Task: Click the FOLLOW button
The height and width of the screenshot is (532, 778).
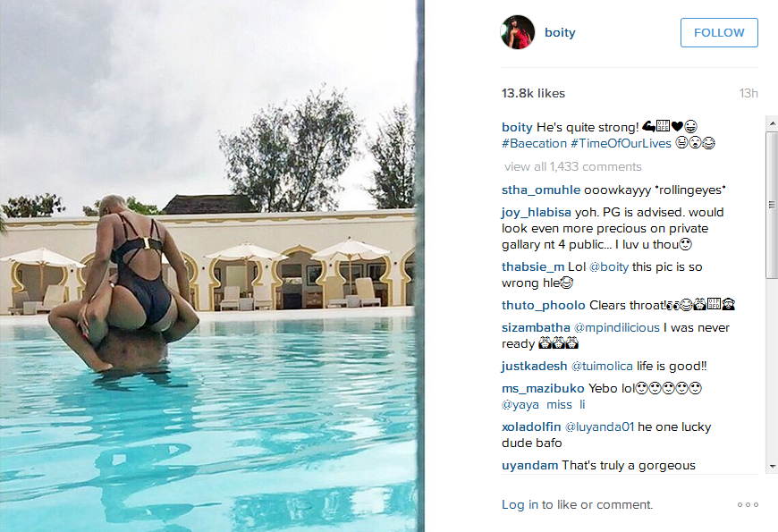Action: click(x=719, y=33)
